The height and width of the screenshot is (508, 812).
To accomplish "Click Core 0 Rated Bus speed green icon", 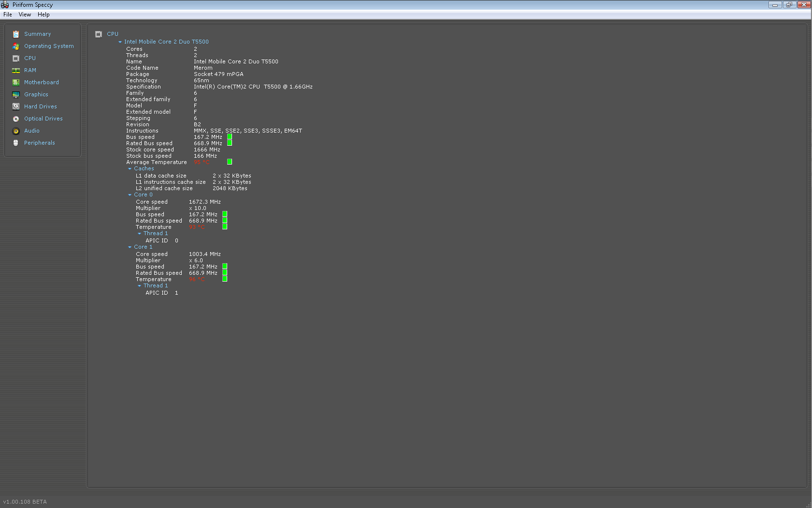I will pos(225,220).
